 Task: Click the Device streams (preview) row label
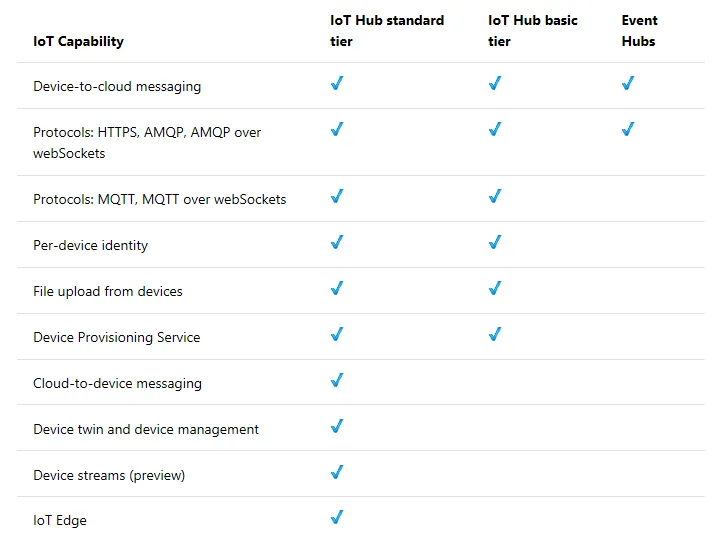[x=109, y=475]
